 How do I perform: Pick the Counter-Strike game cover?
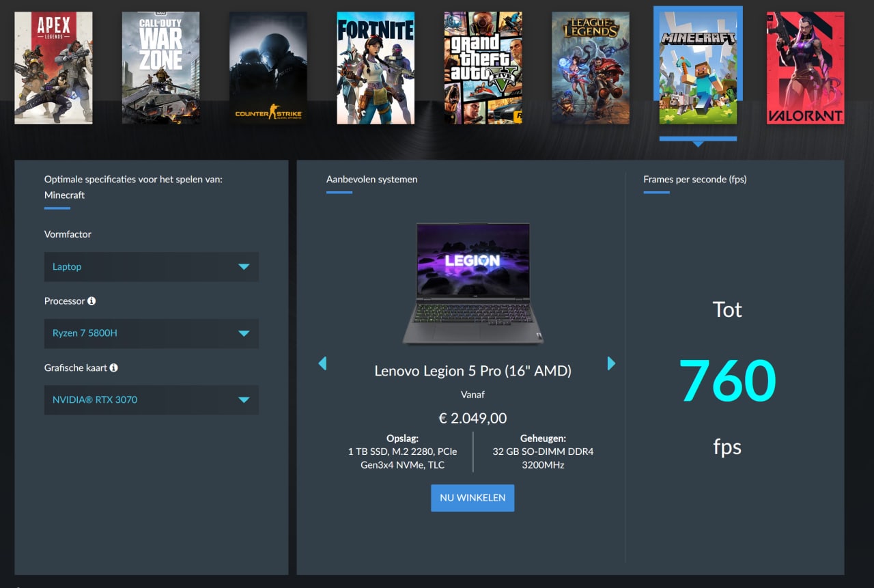tap(268, 68)
